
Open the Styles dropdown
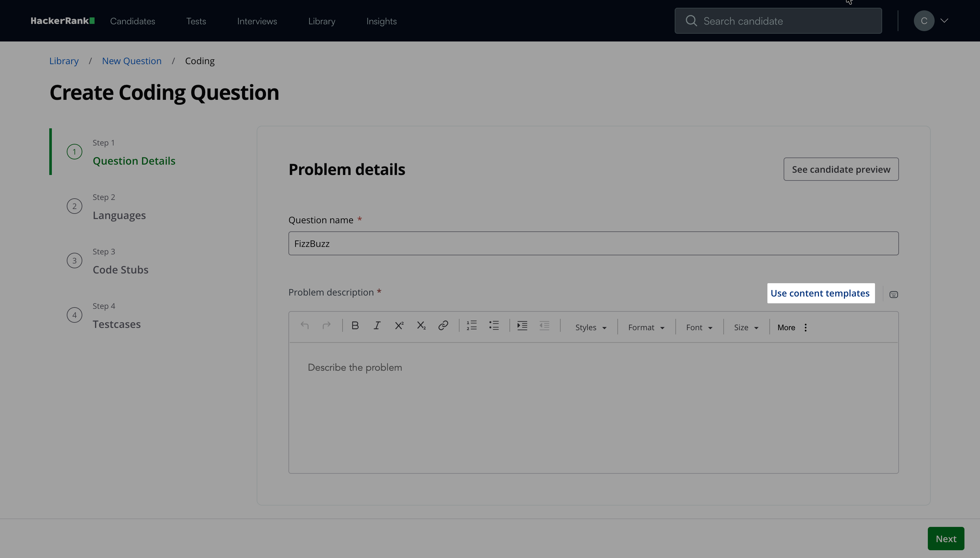(590, 328)
